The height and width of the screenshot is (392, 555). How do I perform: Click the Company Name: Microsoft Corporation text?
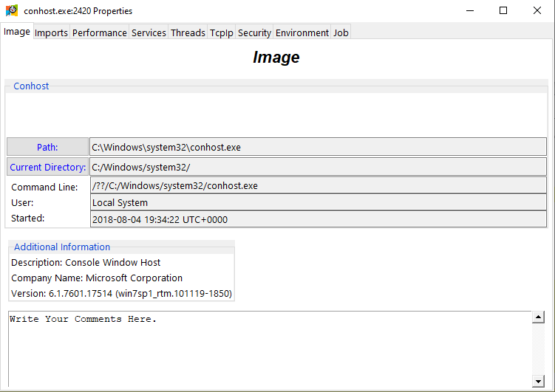tap(97, 278)
